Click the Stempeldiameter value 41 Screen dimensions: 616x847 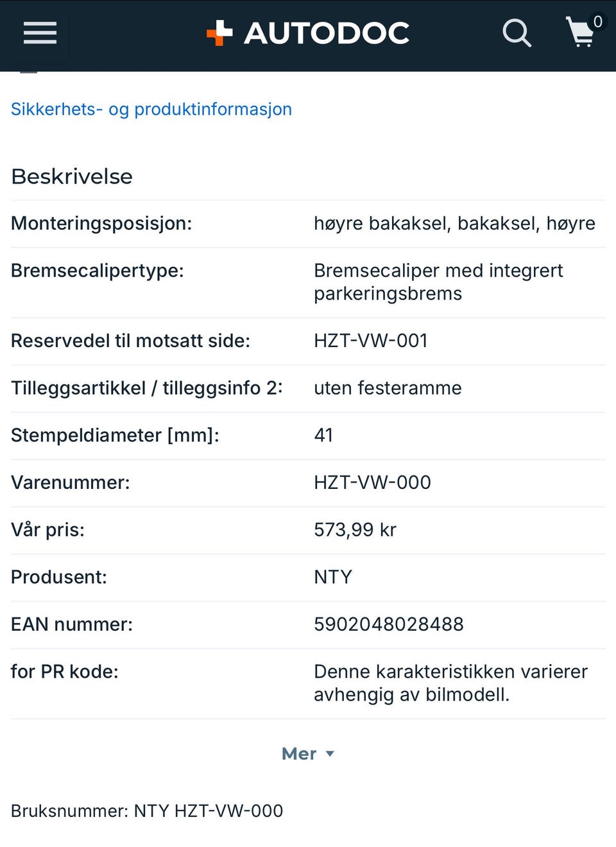coord(323,435)
